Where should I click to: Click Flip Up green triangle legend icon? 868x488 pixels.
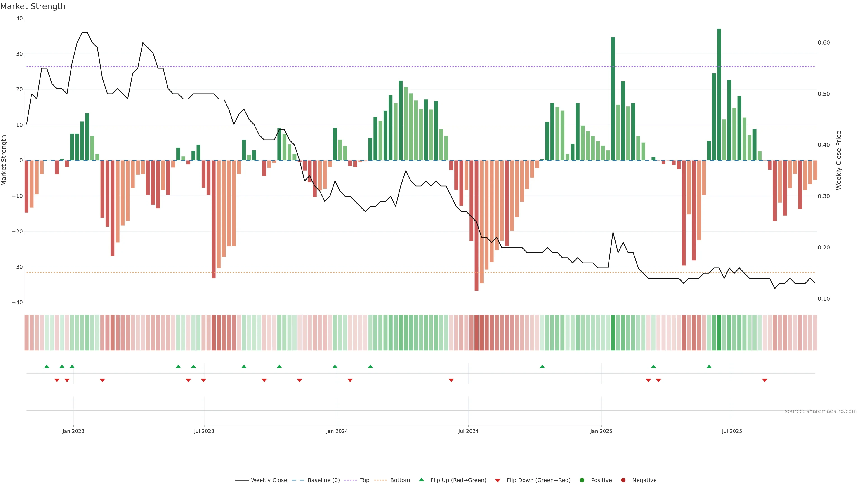click(421, 480)
